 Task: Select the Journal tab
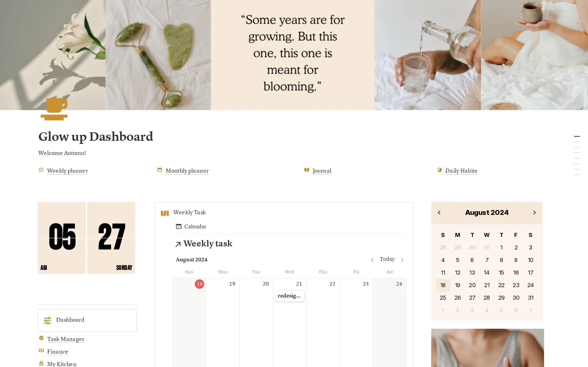322,171
